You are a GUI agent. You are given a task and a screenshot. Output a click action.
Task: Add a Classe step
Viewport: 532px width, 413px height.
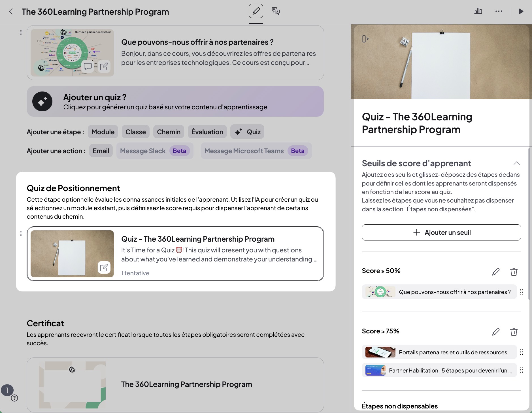pyautogui.click(x=136, y=132)
